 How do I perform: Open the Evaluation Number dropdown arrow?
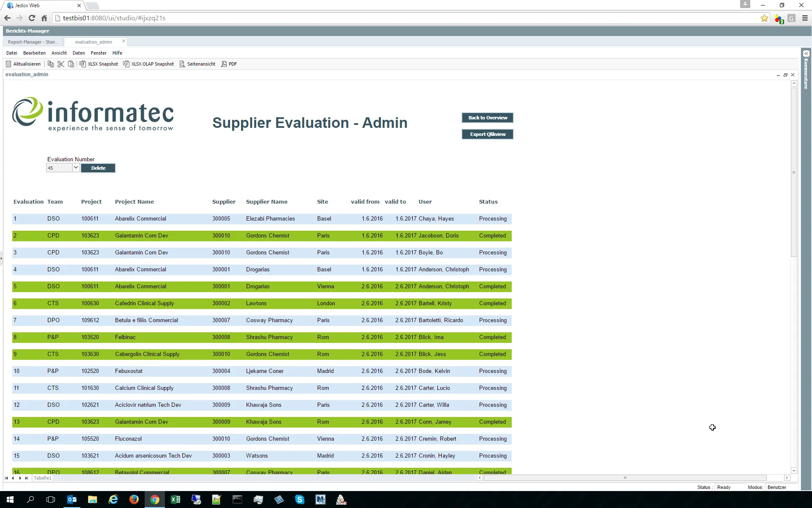click(76, 168)
